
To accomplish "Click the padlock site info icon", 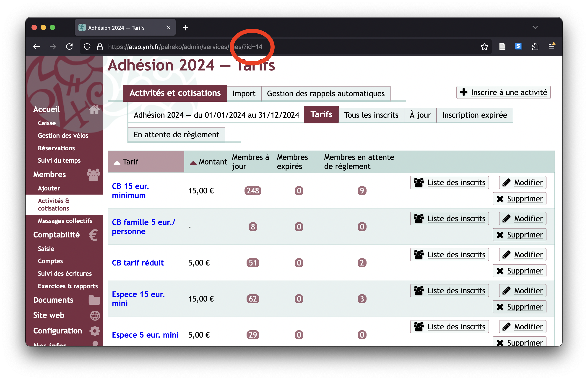I will (x=100, y=47).
